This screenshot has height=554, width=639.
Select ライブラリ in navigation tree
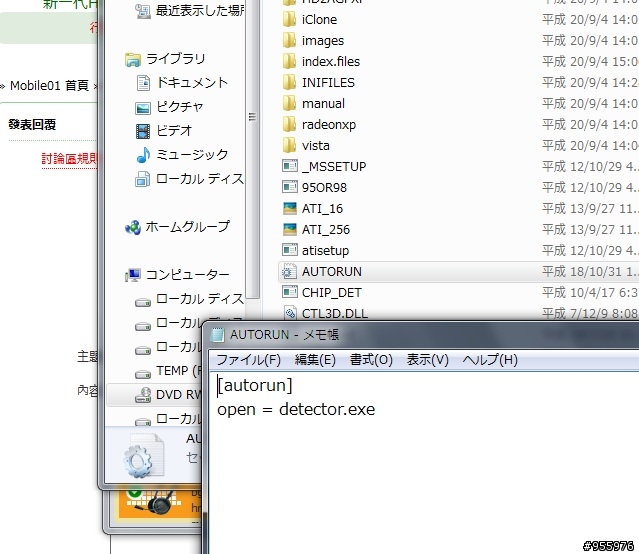pos(176,59)
